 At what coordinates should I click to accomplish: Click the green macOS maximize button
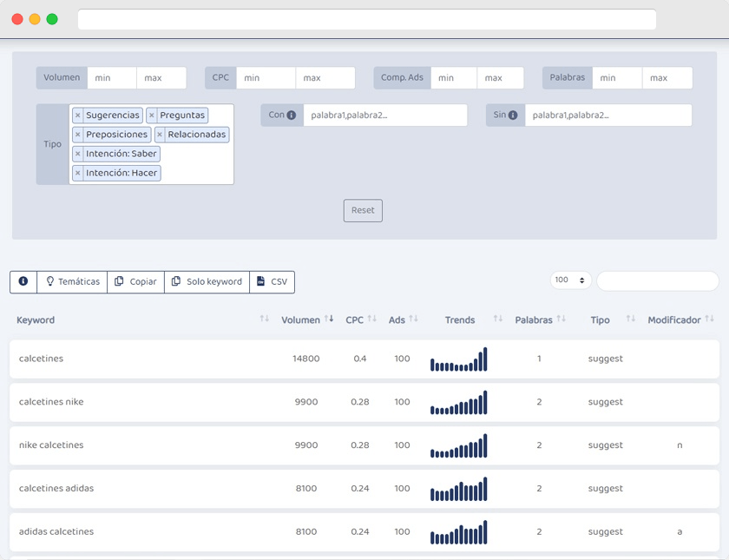52,19
